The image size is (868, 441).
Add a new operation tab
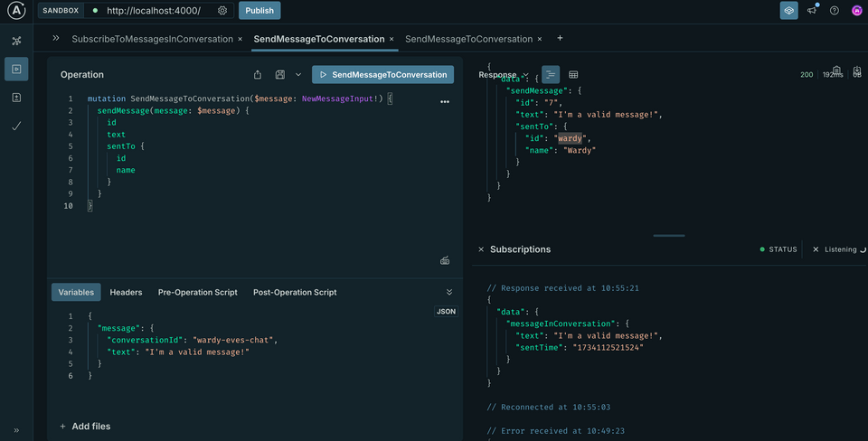(x=561, y=38)
